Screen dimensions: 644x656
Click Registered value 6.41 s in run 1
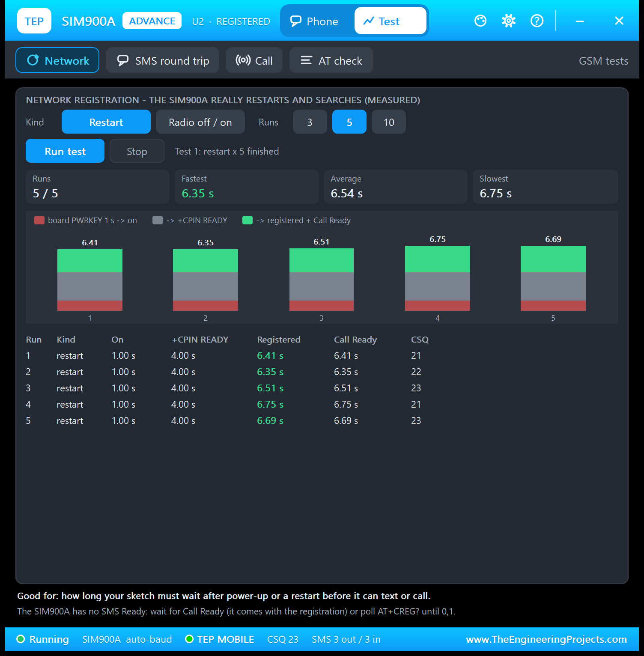pyautogui.click(x=270, y=355)
